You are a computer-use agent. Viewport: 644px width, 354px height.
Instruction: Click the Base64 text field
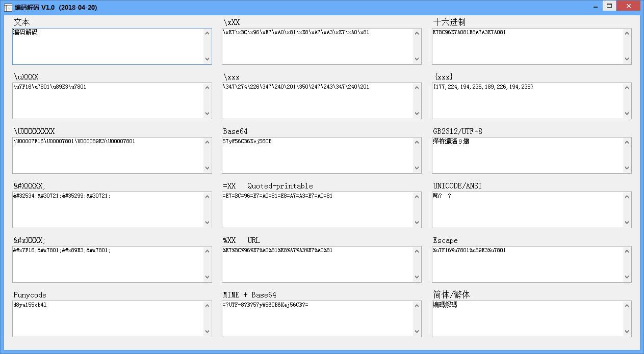tap(317, 155)
